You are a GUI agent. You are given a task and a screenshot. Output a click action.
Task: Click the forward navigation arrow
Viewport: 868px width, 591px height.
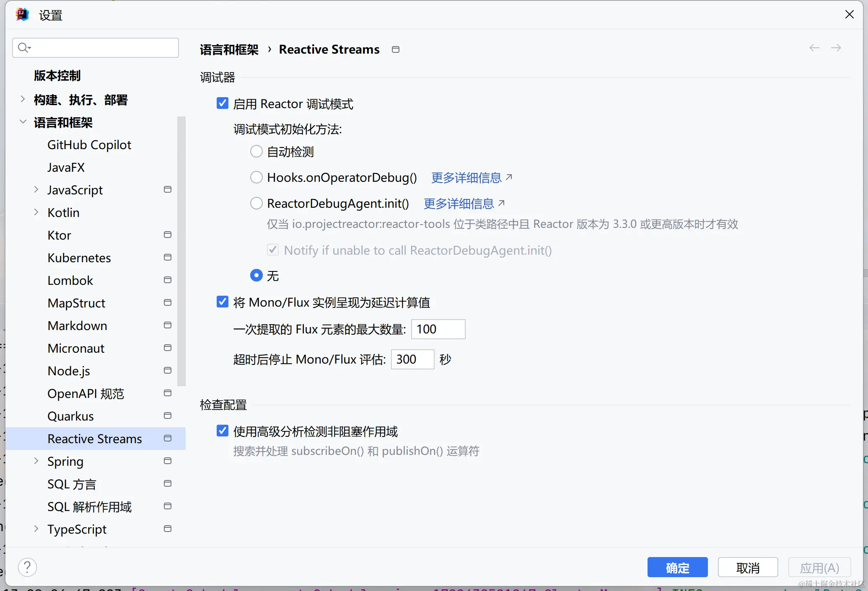(x=836, y=48)
